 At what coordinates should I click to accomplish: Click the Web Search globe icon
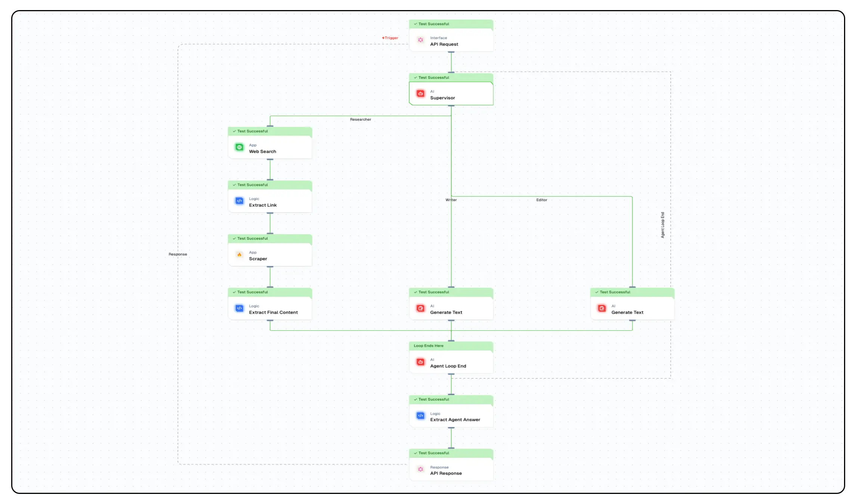click(240, 147)
